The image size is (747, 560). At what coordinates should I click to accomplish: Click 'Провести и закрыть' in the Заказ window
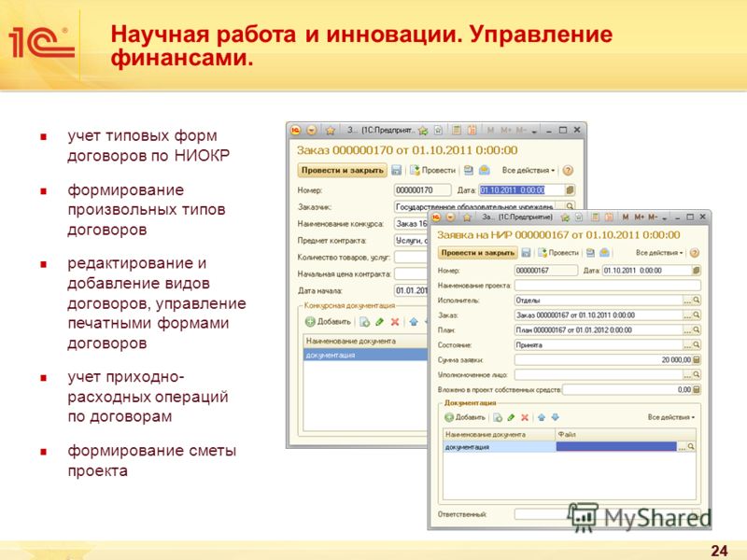[342, 170]
